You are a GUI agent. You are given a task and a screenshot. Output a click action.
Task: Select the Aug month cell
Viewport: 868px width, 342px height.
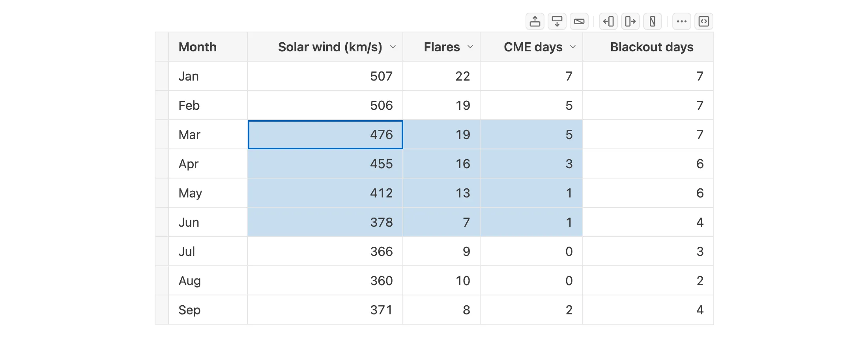[x=208, y=281]
